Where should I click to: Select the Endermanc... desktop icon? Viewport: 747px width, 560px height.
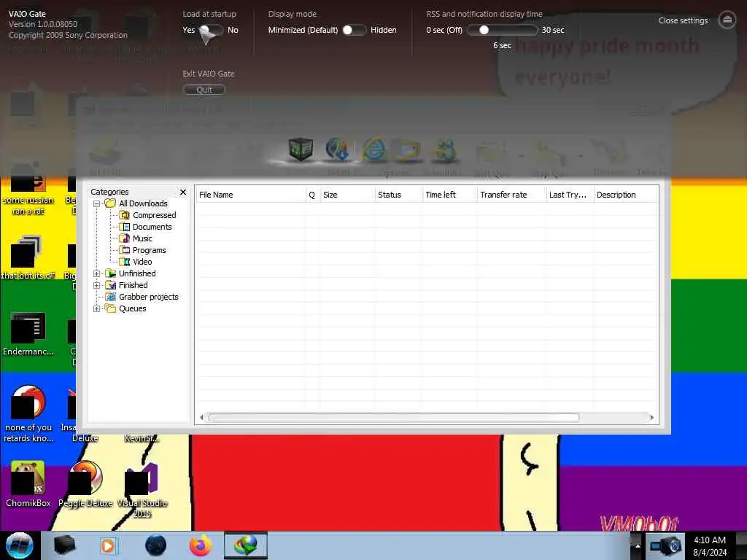click(28, 334)
